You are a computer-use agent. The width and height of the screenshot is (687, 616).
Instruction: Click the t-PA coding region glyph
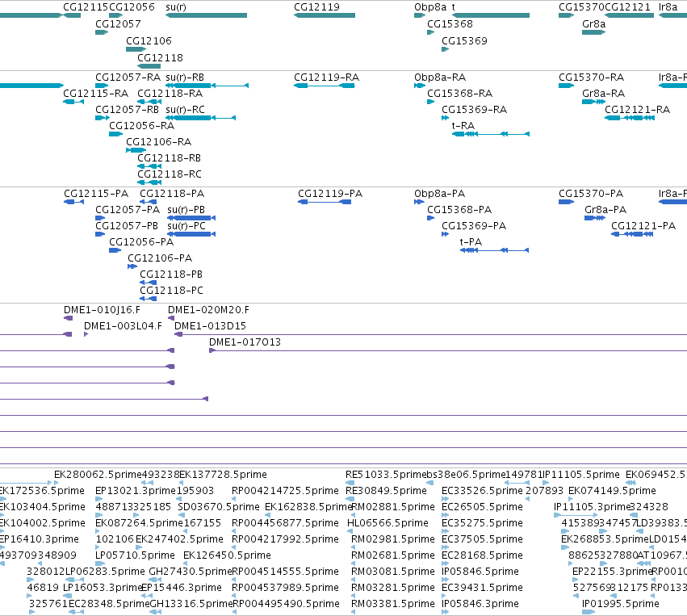[494, 250]
